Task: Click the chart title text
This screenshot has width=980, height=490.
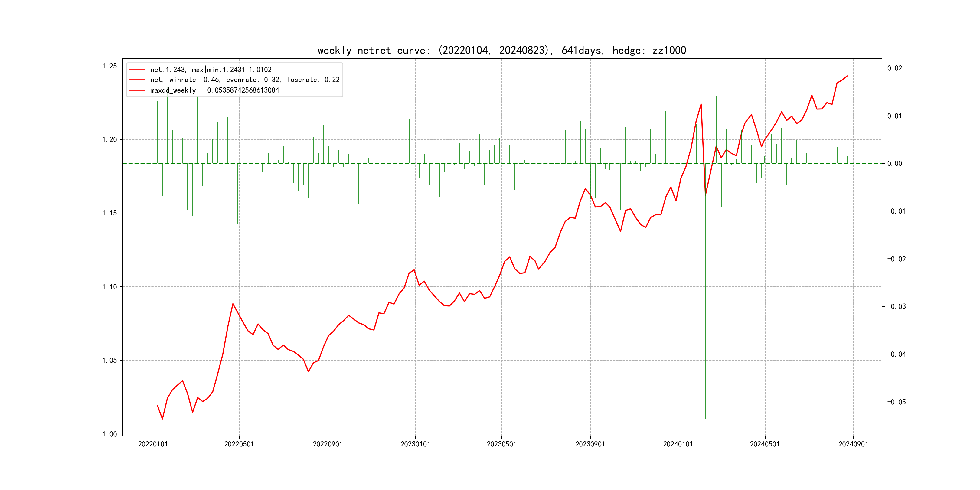Action: (501, 50)
